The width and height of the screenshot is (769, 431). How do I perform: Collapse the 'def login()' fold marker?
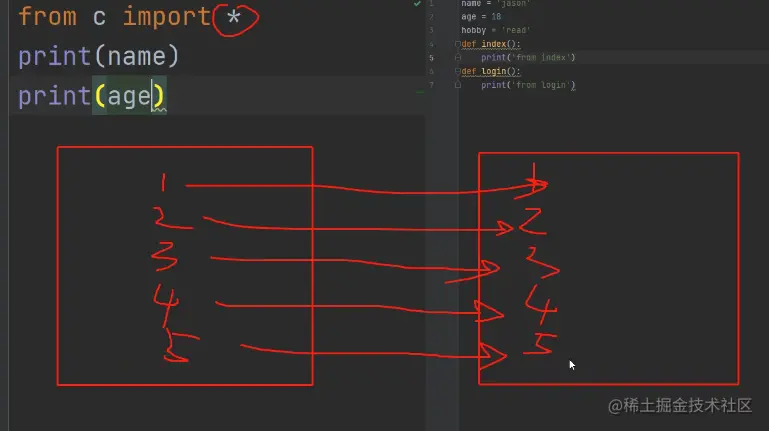tap(458, 71)
